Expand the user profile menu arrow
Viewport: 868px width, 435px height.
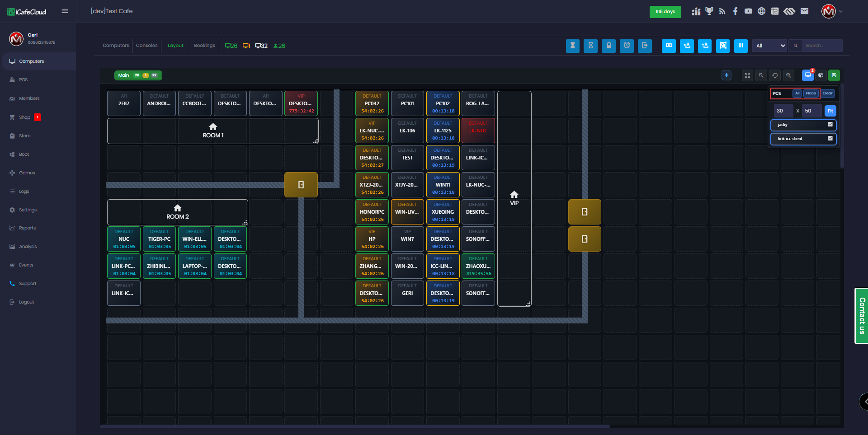[x=840, y=11]
